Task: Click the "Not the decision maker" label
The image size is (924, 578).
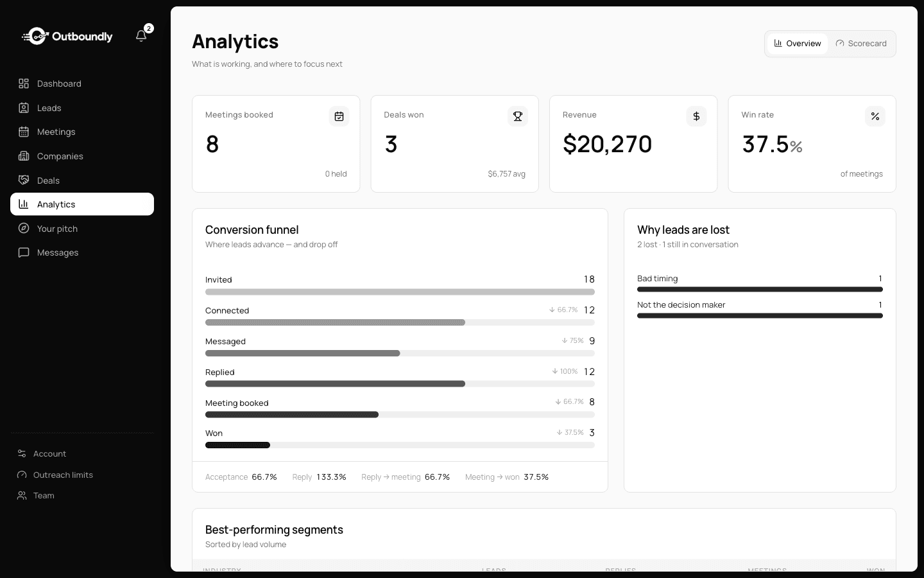Action: point(681,305)
